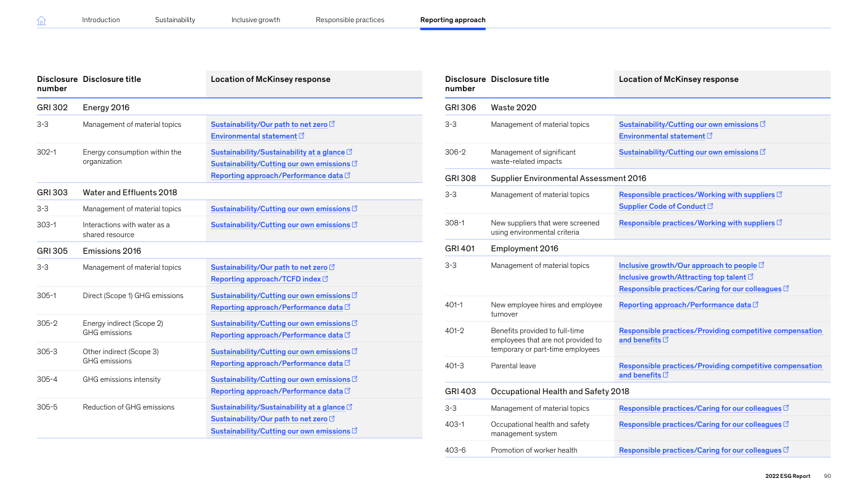Open the Introduction tab
Viewport: 868px width, 489px height.
click(x=101, y=20)
